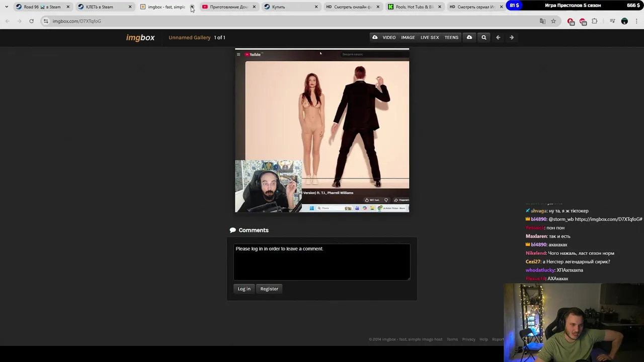Click the Register button
The image size is (644, 362).
click(269, 289)
